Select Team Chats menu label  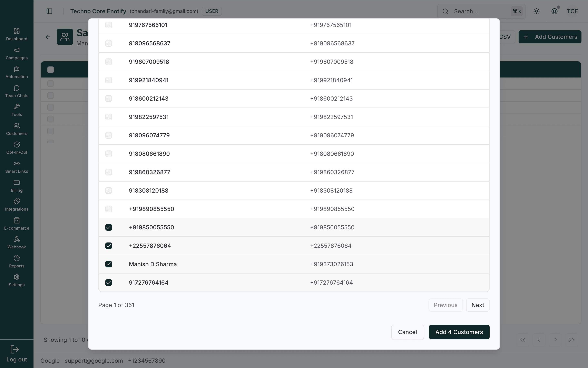17,96
